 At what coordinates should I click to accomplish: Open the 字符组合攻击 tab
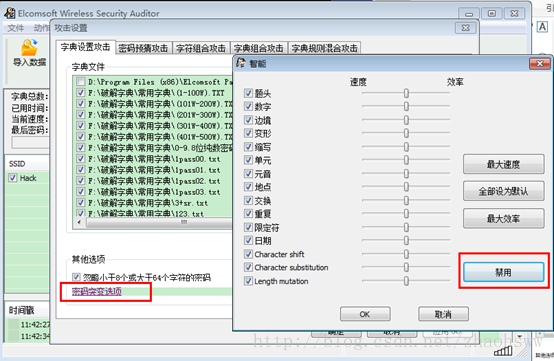tap(201, 48)
